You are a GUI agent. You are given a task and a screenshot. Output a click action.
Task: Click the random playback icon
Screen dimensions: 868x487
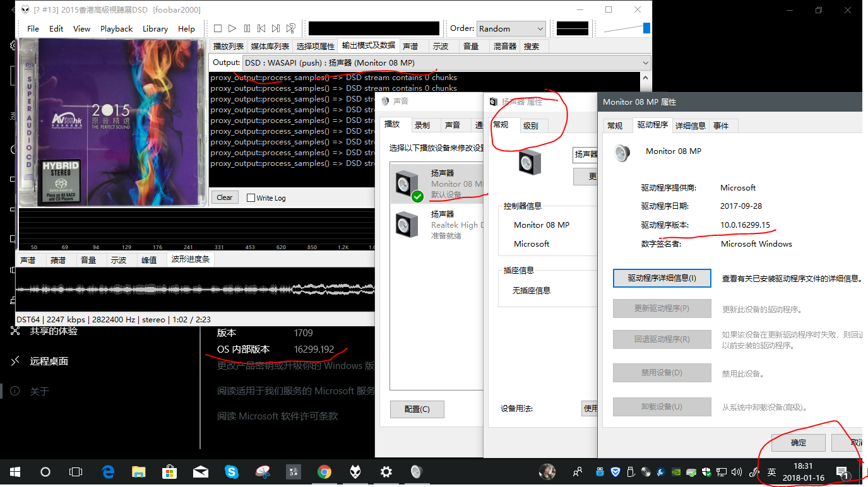pyautogui.click(x=291, y=28)
